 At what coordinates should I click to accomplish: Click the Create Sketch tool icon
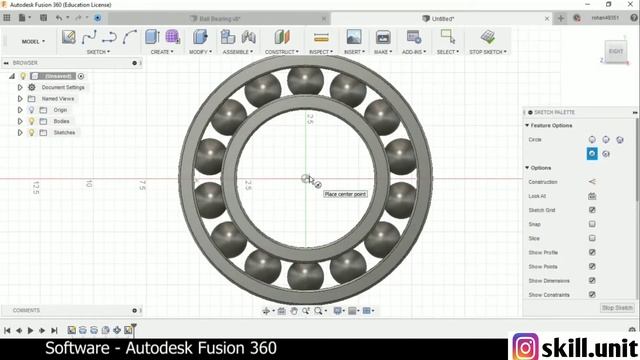(69, 37)
